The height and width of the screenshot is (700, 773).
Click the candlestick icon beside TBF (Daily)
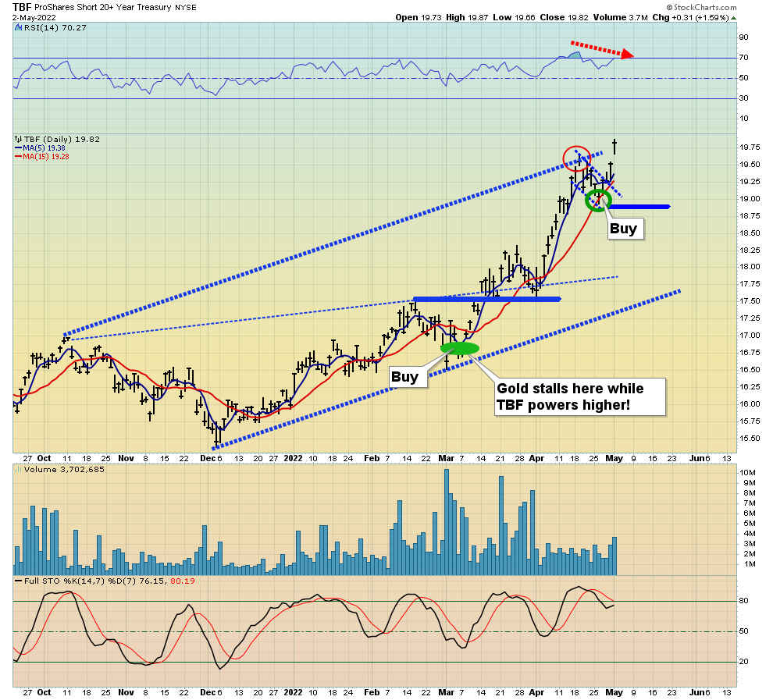[19, 140]
